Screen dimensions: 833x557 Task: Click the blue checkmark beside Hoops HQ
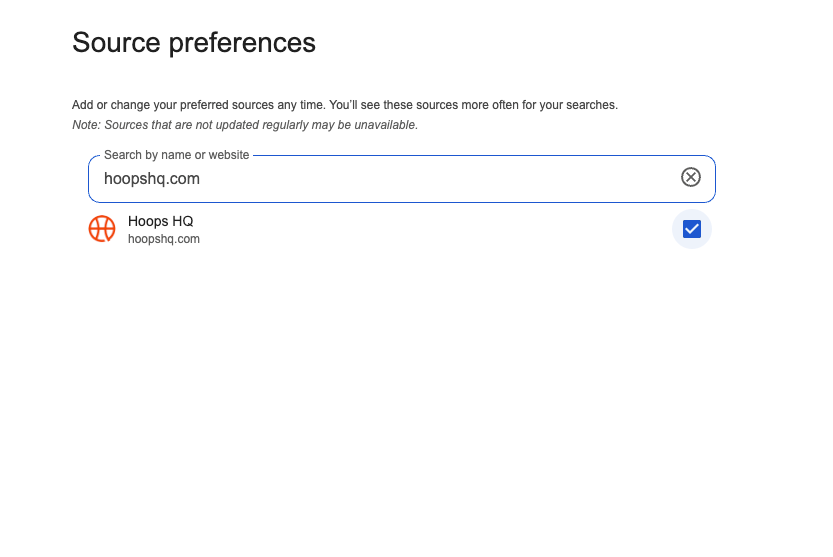click(691, 229)
